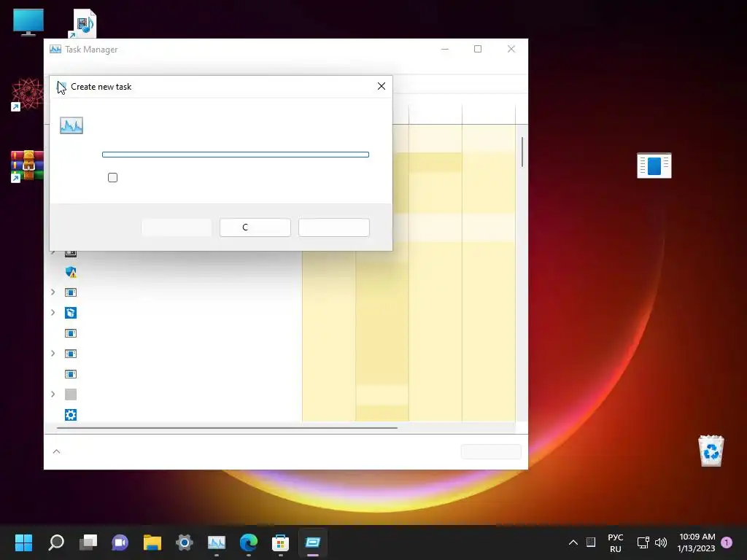Select the WinRAR books desktop shortcut
The width and height of the screenshot is (747, 560).
tap(27, 166)
